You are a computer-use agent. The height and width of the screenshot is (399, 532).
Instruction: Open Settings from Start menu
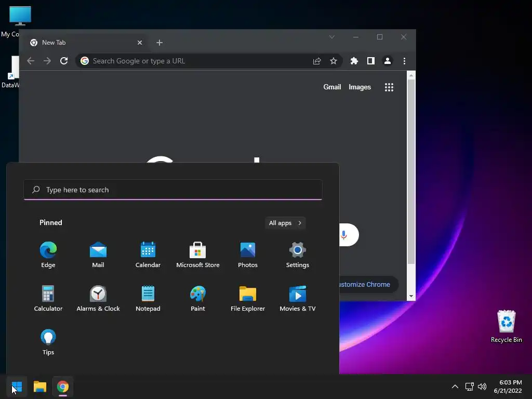tap(298, 255)
